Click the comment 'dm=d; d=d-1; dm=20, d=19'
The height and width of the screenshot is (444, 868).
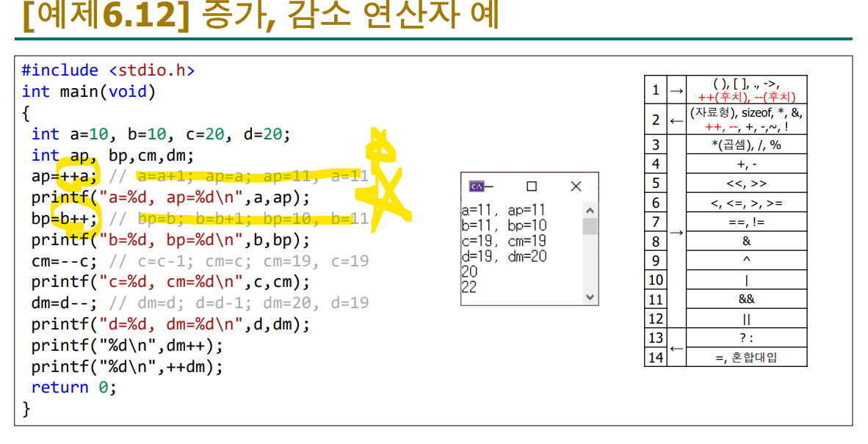coord(253,302)
